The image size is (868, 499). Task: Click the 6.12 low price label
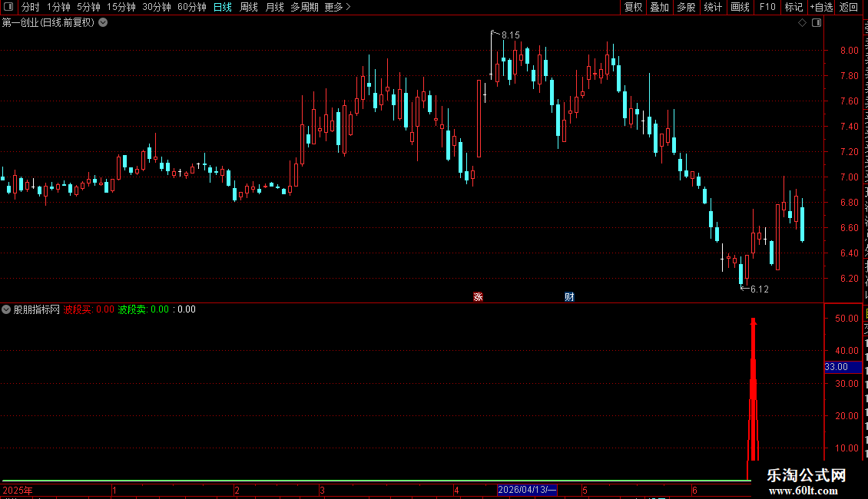point(760,289)
